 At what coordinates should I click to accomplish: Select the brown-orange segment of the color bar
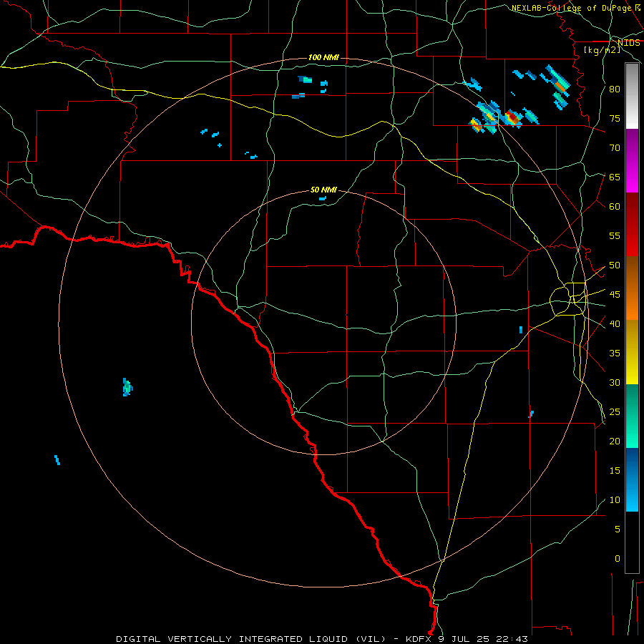tap(632, 288)
